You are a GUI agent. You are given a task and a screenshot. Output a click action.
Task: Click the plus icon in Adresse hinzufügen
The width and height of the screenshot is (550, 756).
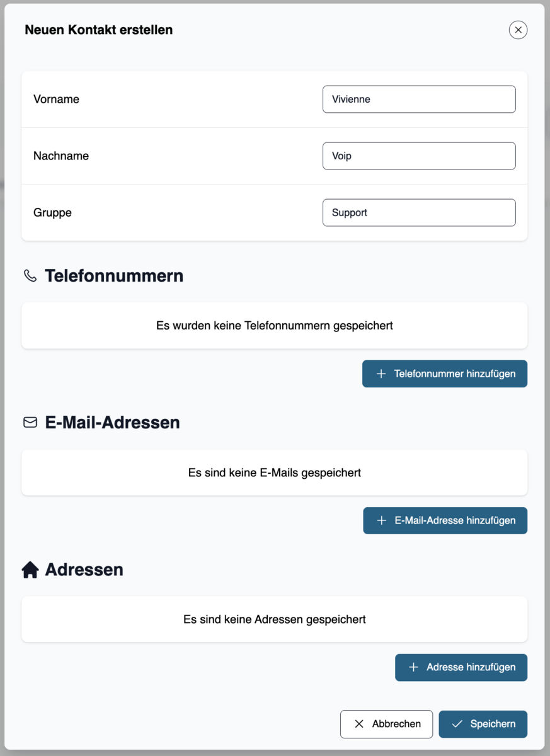413,667
